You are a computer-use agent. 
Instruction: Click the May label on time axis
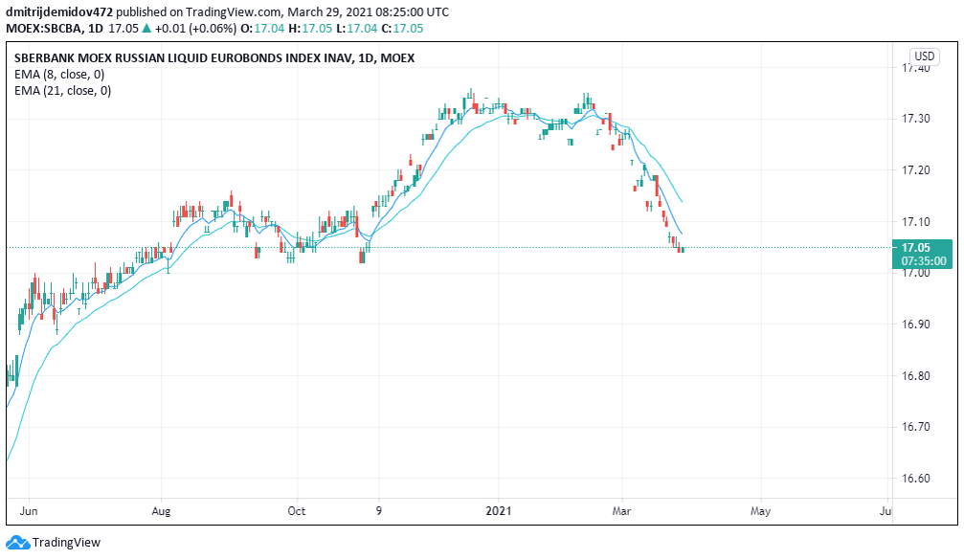pyautogui.click(x=760, y=511)
